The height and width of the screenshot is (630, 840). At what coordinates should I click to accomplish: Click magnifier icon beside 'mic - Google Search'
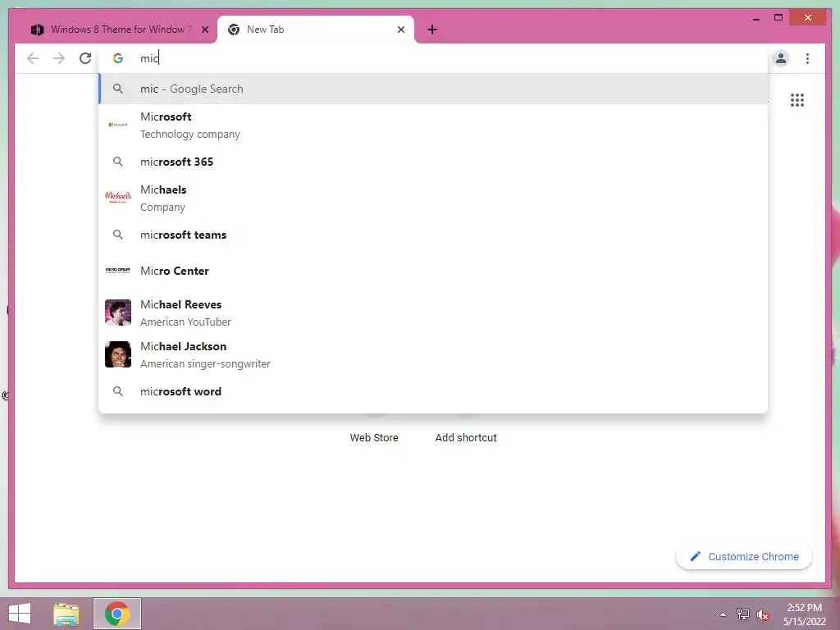pos(118,89)
